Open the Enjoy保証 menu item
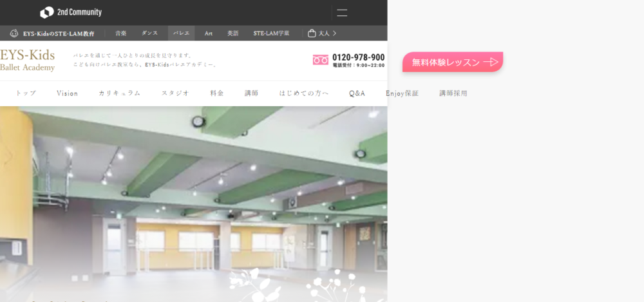This screenshot has height=302, width=644. [x=402, y=93]
